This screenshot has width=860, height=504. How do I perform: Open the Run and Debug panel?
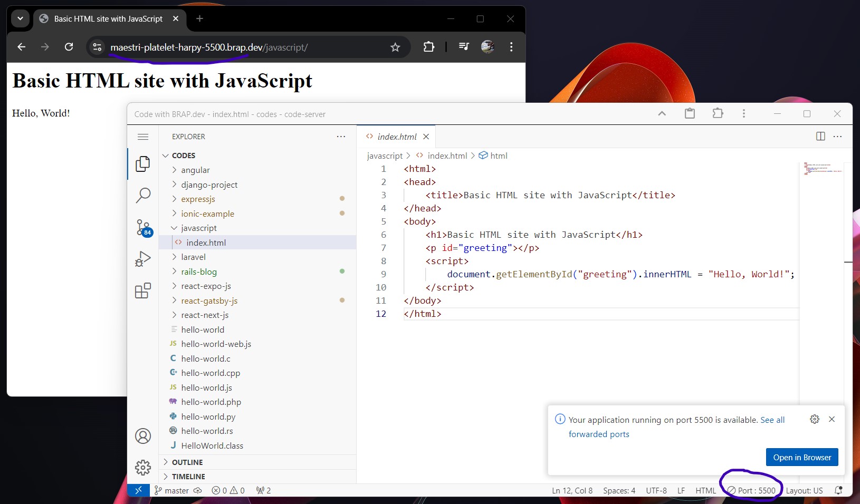point(143,259)
